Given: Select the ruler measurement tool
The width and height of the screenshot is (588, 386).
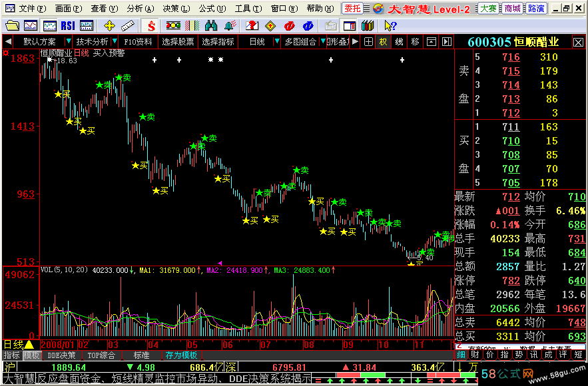Looking at the screenshot, I should [x=127, y=26].
